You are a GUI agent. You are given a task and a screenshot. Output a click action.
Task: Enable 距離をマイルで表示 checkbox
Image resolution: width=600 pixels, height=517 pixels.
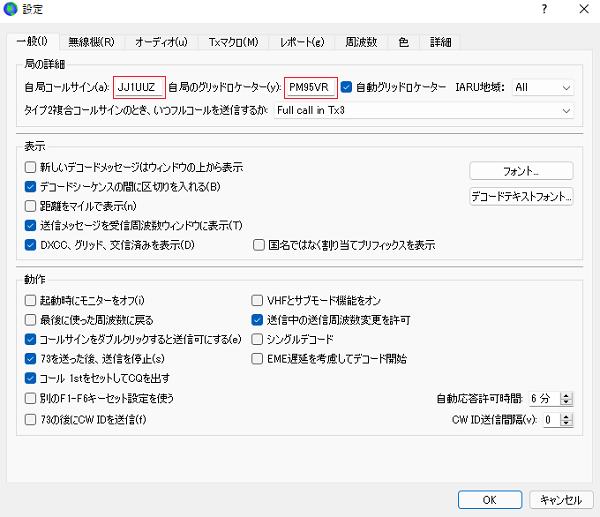coord(31,206)
